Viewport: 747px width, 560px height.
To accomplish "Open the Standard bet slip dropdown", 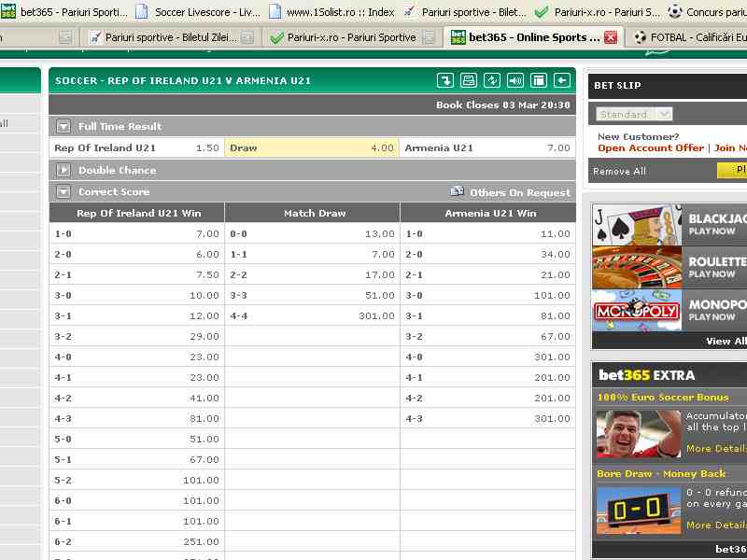I will coord(634,114).
